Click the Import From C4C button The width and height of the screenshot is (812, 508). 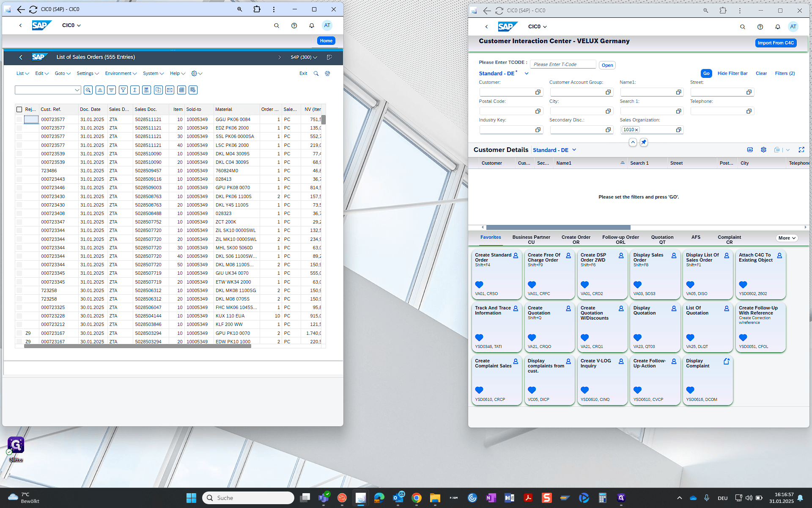776,43
